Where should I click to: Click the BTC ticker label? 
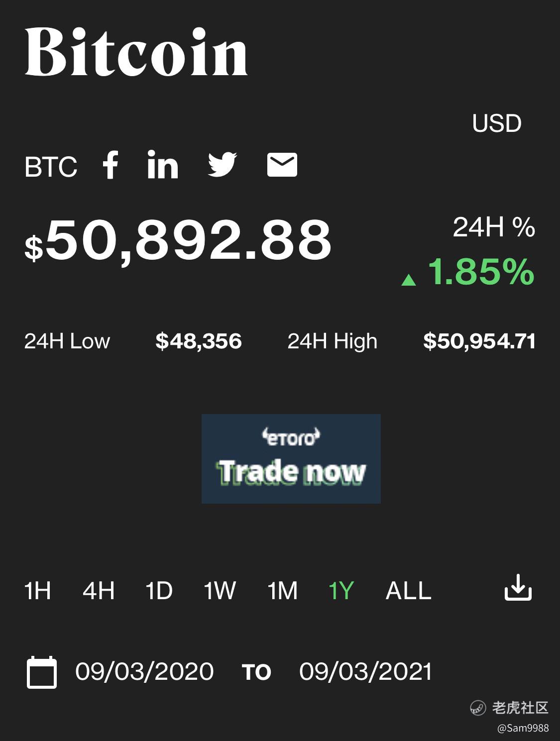click(x=51, y=167)
